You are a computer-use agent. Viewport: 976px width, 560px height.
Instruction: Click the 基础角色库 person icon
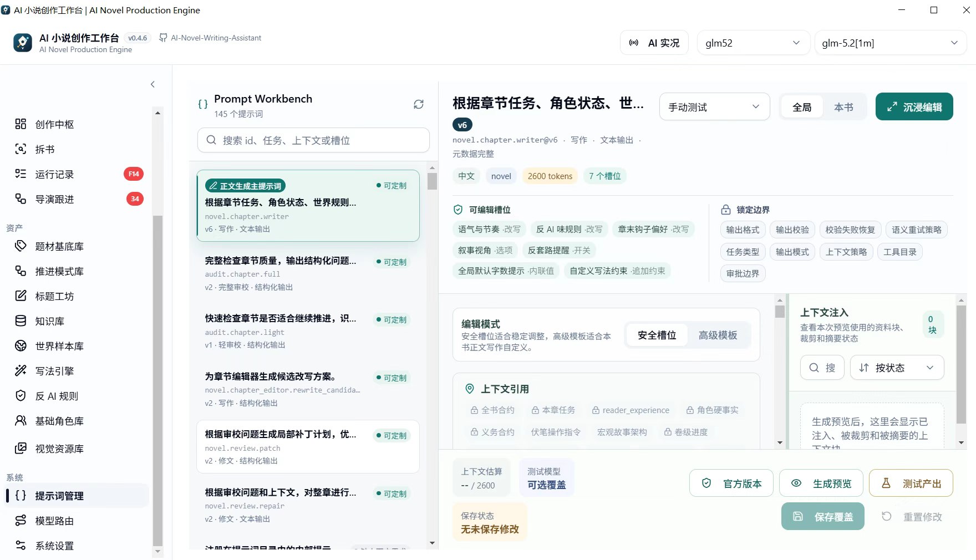tap(21, 421)
